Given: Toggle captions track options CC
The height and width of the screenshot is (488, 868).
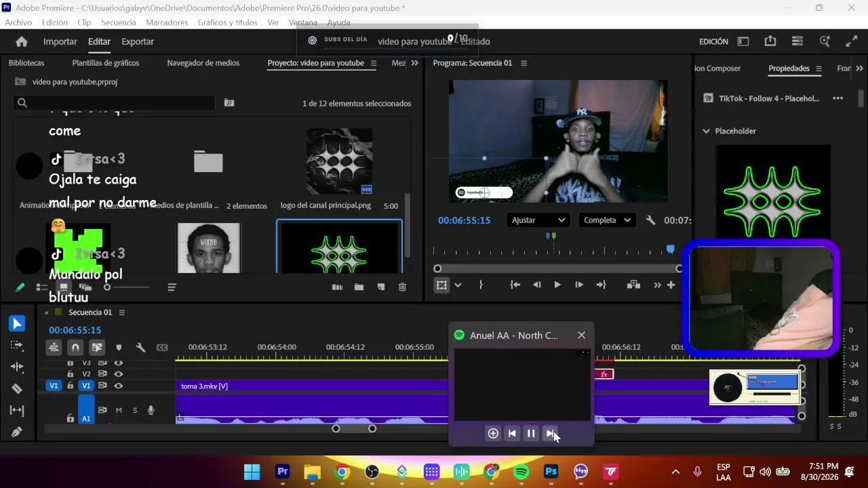Looking at the screenshot, I should (162, 348).
